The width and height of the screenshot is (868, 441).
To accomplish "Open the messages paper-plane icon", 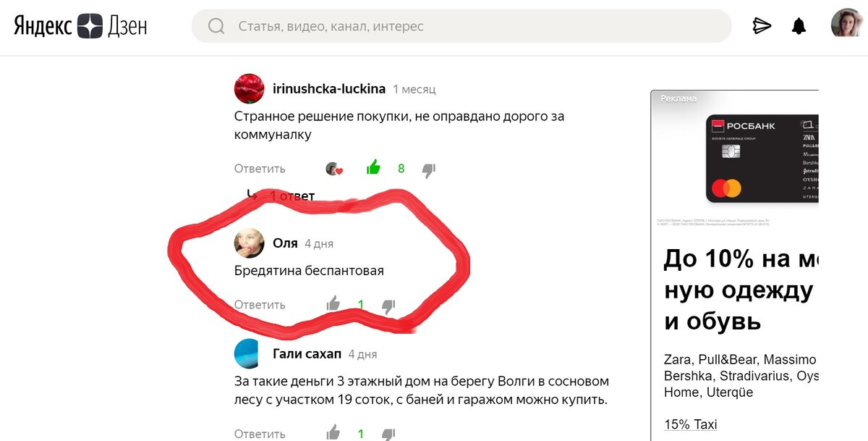I will pos(762,26).
